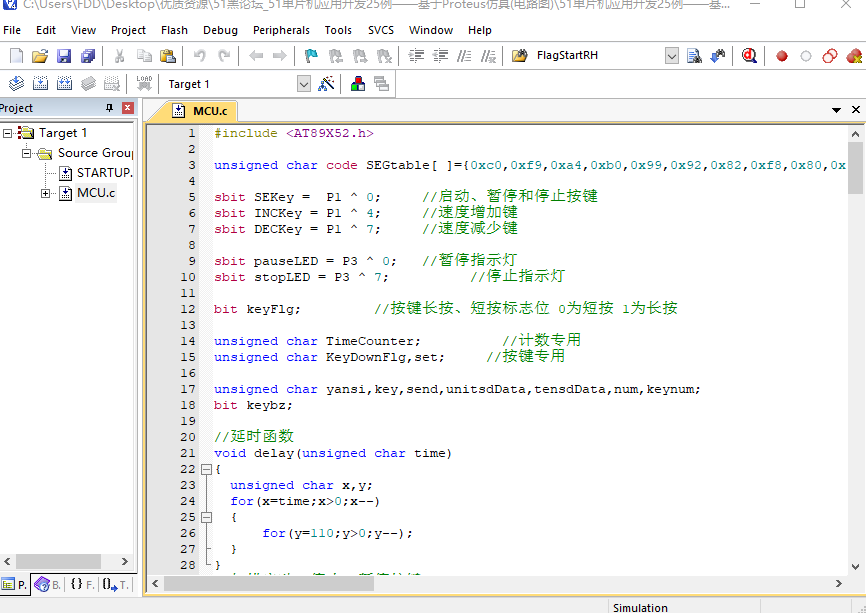Click the Save All icon
This screenshot has width=866, height=613.
pyautogui.click(x=88, y=56)
